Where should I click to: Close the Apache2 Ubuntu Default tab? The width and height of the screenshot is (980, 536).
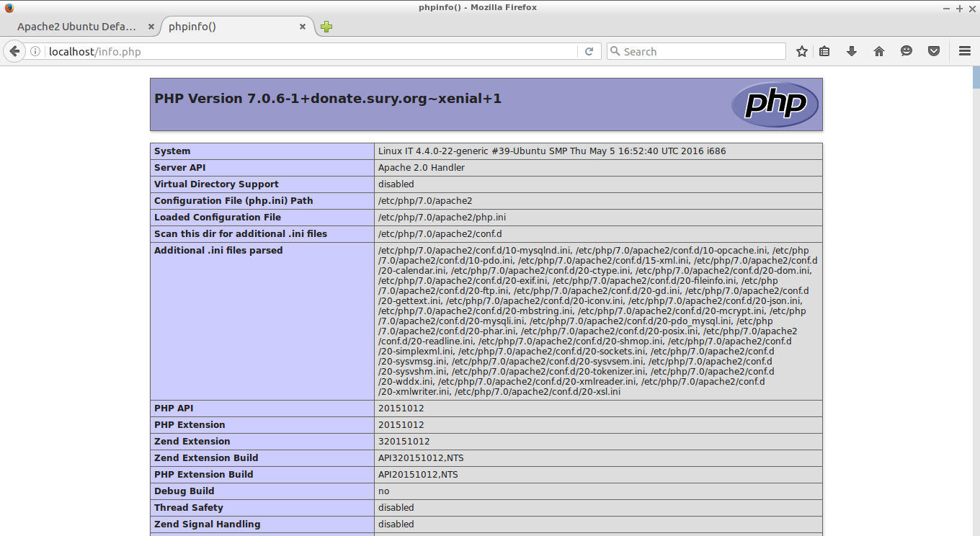tap(151, 27)
